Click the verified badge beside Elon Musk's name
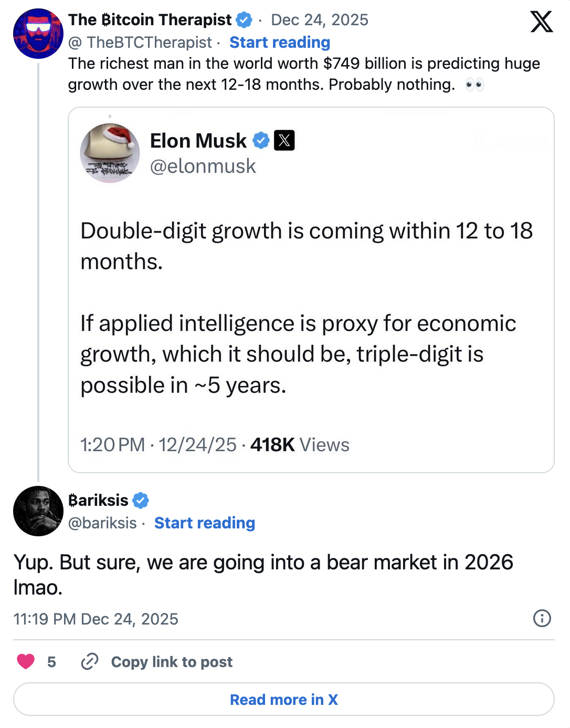The width and height of the screenshot is (570, 728). pyautogui.click(x=261, y=140)
